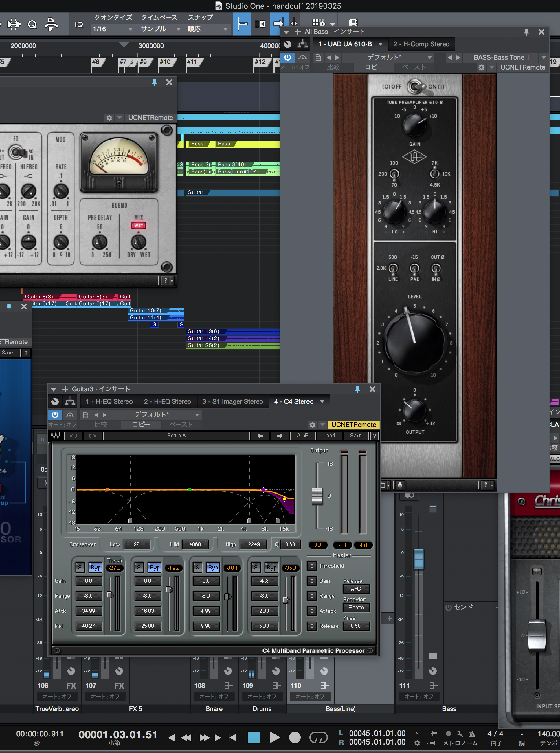
Task: Click the Waves C4 undo arrow
Action: point(73,436)
